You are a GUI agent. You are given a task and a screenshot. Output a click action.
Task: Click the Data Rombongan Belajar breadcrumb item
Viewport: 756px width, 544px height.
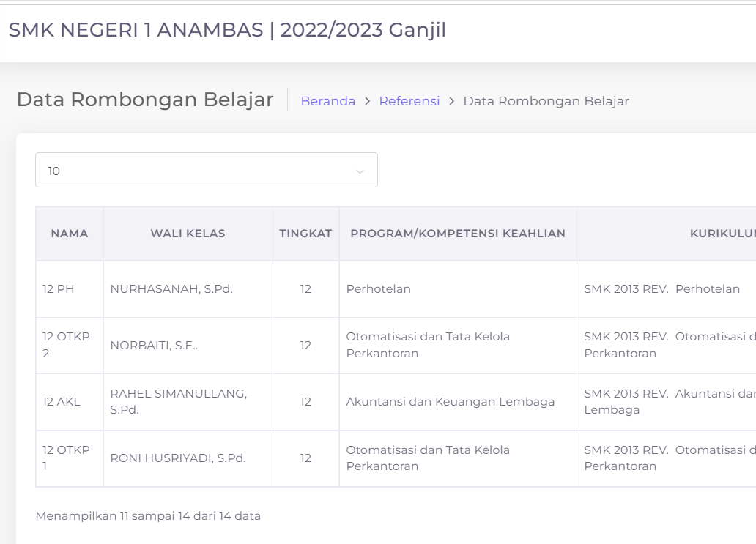[546, 101]
